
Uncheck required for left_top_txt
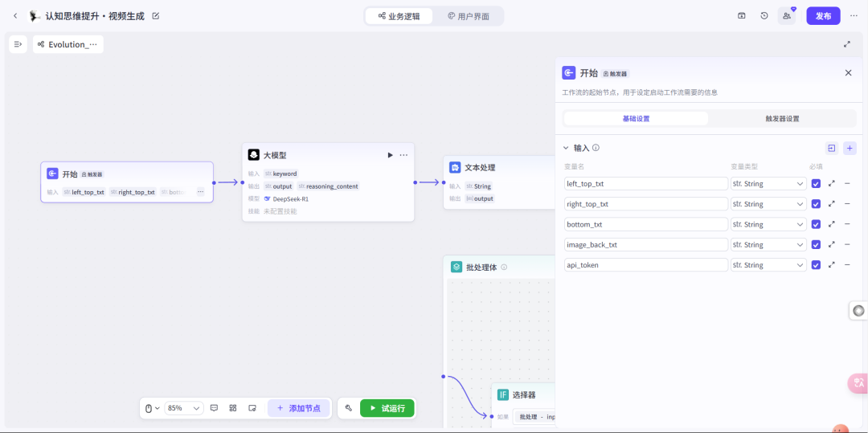pos(816,184)
